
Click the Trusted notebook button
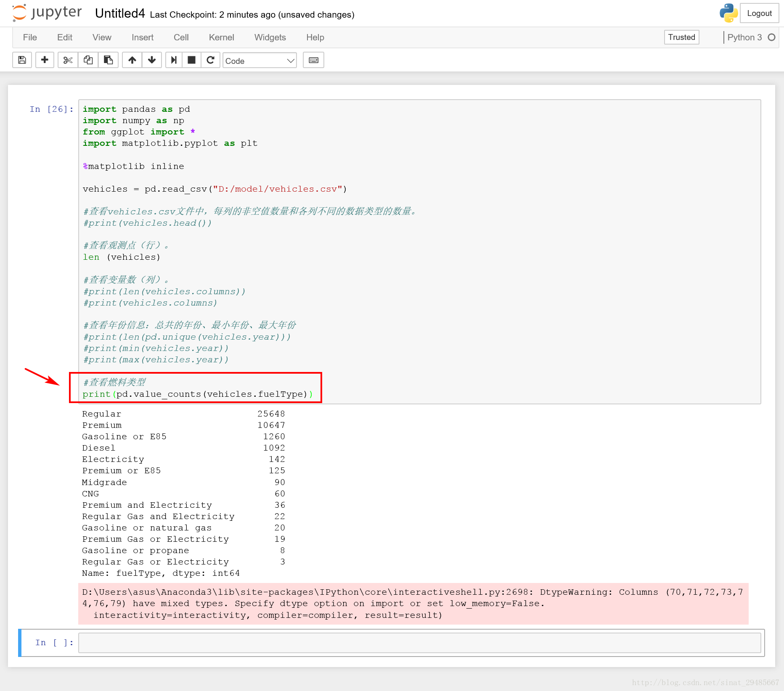[681, 37]
